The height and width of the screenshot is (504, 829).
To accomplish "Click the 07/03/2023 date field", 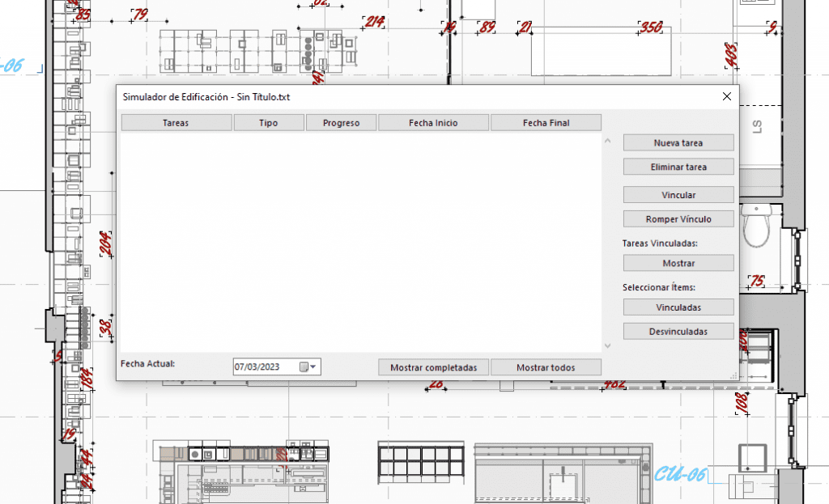I will tap(259, 367).
